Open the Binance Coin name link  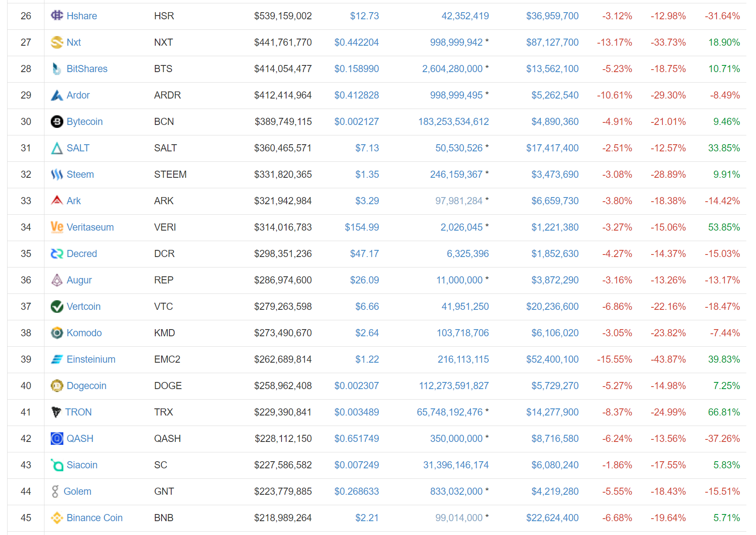pos(95,518)
